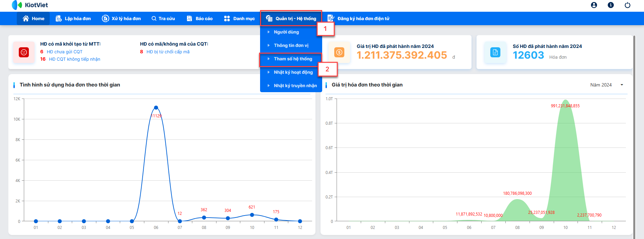Open HĐ chưa gửi CQT link
Image resolution: width=644 pixels, height=239 pixels.
coord(64,52)
